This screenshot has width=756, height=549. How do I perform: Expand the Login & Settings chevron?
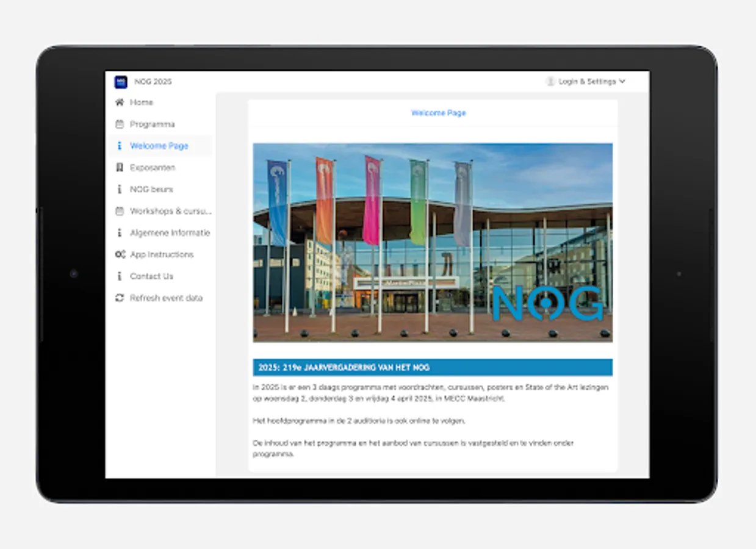(622, 81)
